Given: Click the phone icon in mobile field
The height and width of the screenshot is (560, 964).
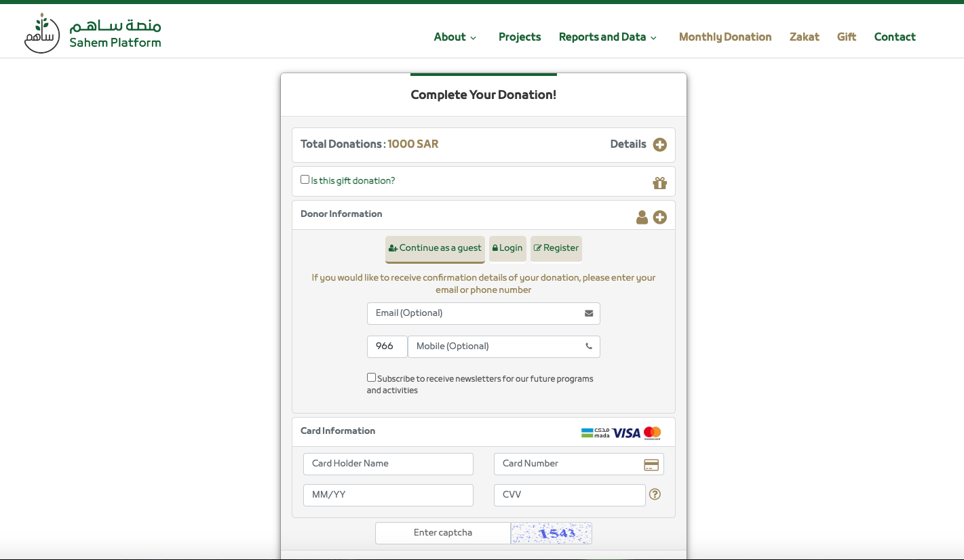Looking at the screenshot, I should [588, 346].
